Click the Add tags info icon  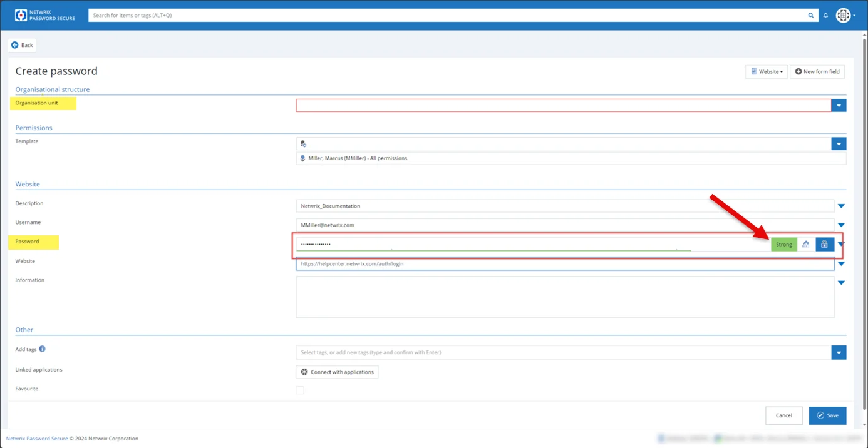(43, 349)
